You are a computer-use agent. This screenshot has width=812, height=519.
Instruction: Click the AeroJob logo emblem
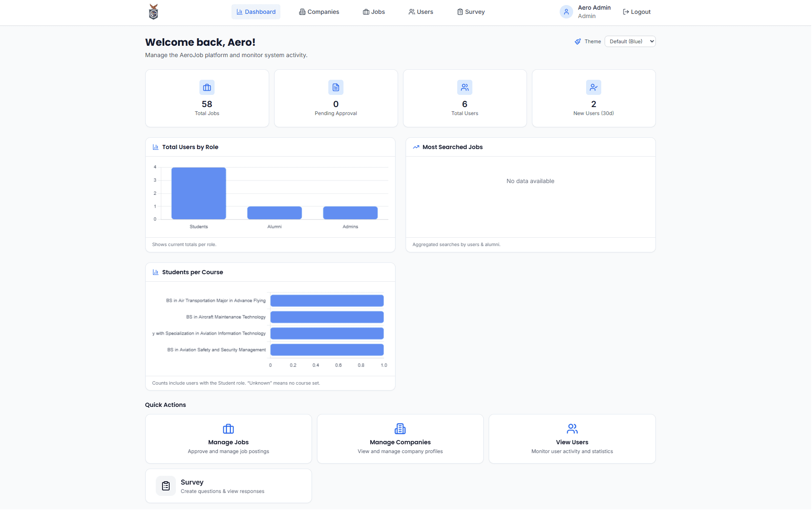click(154, 12)
